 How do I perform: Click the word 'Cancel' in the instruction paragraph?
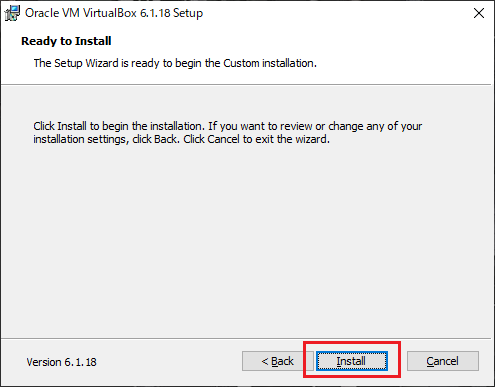pos(223,139)
